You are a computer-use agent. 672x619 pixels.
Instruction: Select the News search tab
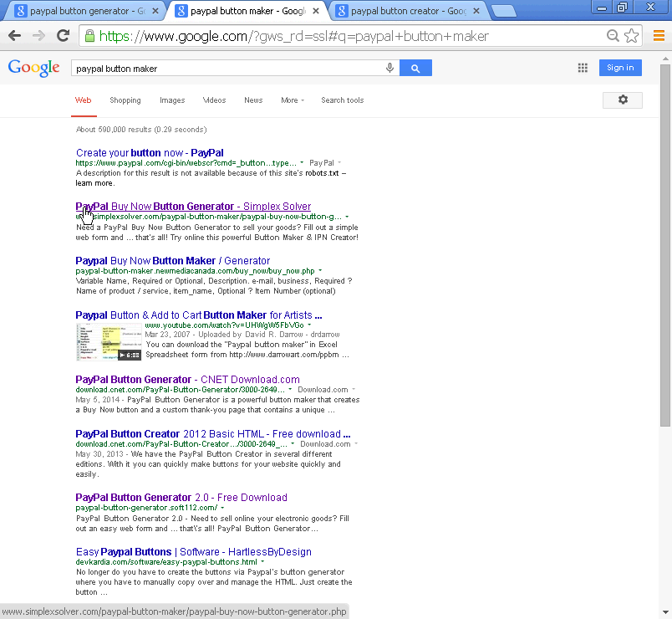click(253, 100)
